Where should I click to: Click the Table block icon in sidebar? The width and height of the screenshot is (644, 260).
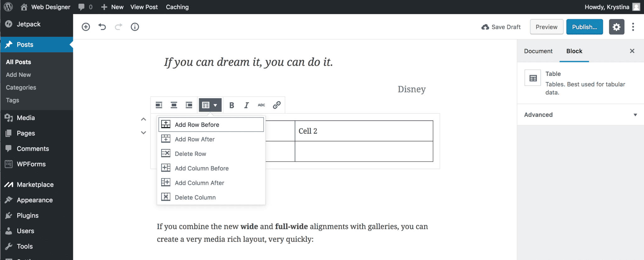(533, 78)
